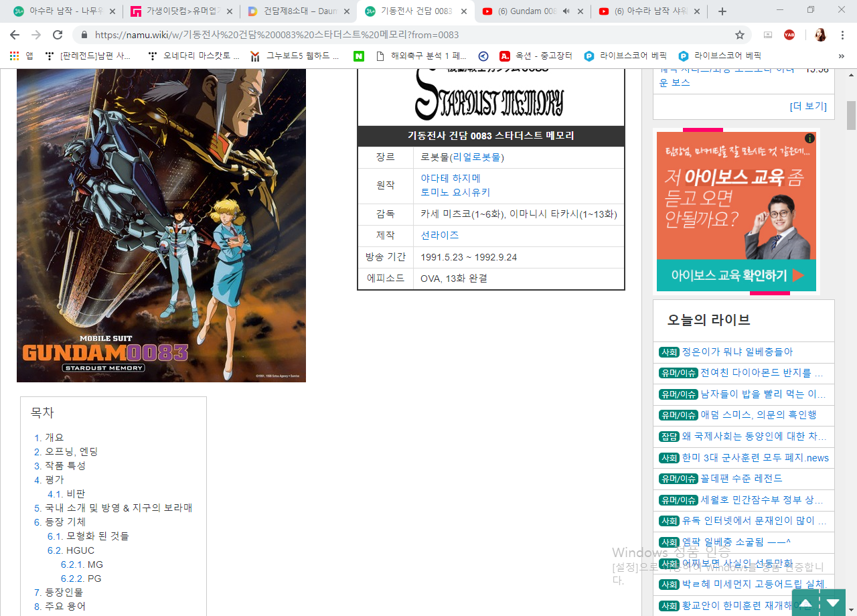Viewport: 857px width, 616px height.
Task: Jump to subsection 6.2.1. MG
Action: click(82, 564)
